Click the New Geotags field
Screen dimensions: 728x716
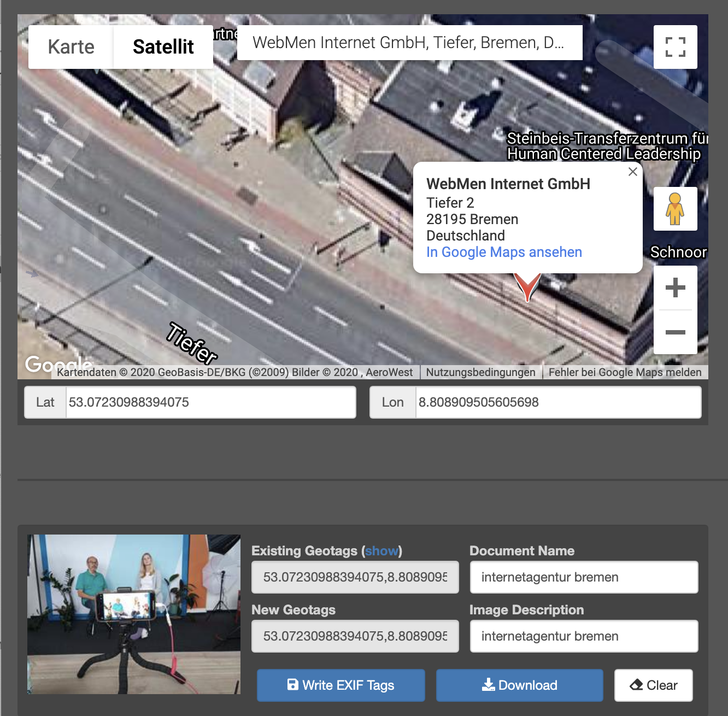[x=355, y=636]
